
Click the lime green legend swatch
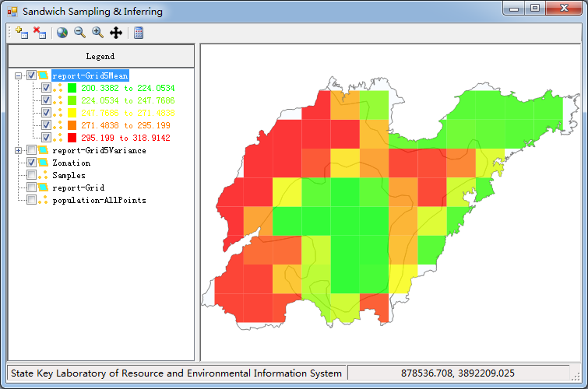(72, 100)
